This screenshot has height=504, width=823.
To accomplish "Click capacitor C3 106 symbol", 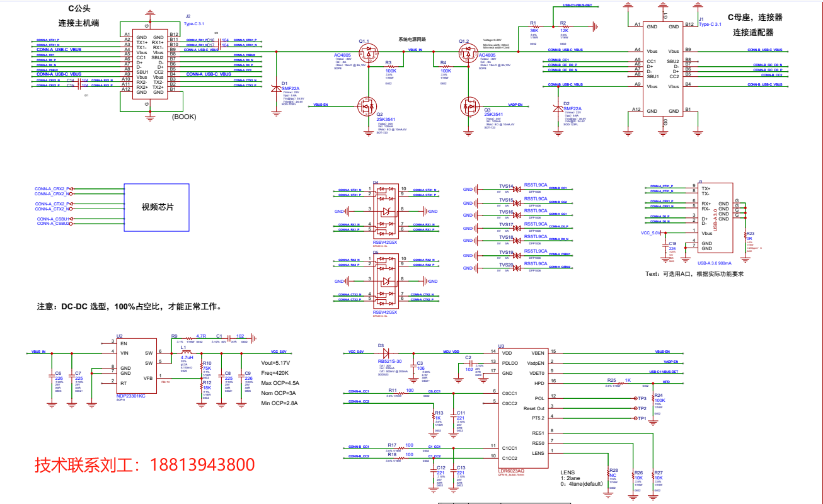I will pos(412,365).
